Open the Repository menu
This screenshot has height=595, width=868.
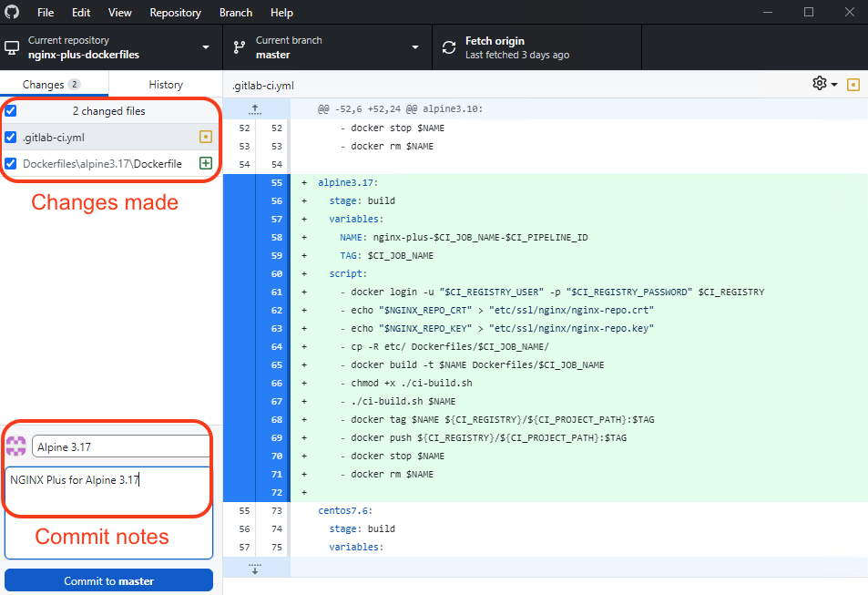tap(175, 12)
